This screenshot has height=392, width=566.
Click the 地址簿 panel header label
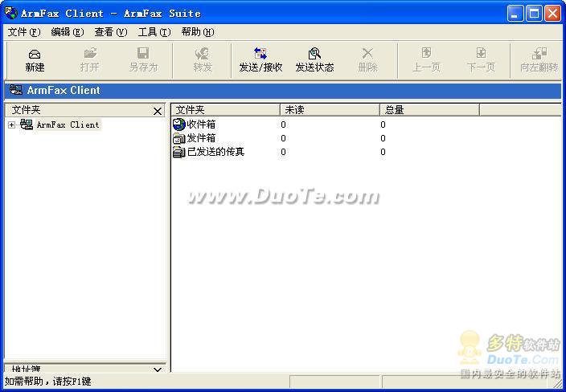click(26, 369)
